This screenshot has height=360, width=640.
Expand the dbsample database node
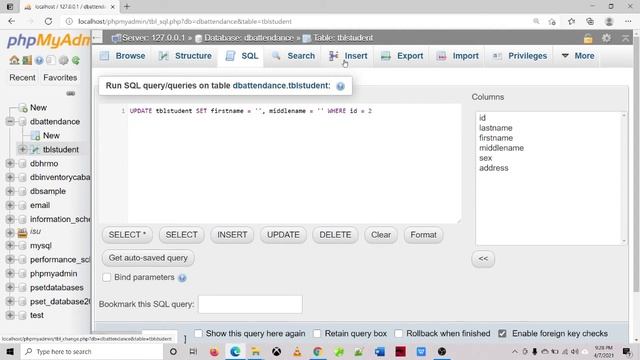coord(10,191)
